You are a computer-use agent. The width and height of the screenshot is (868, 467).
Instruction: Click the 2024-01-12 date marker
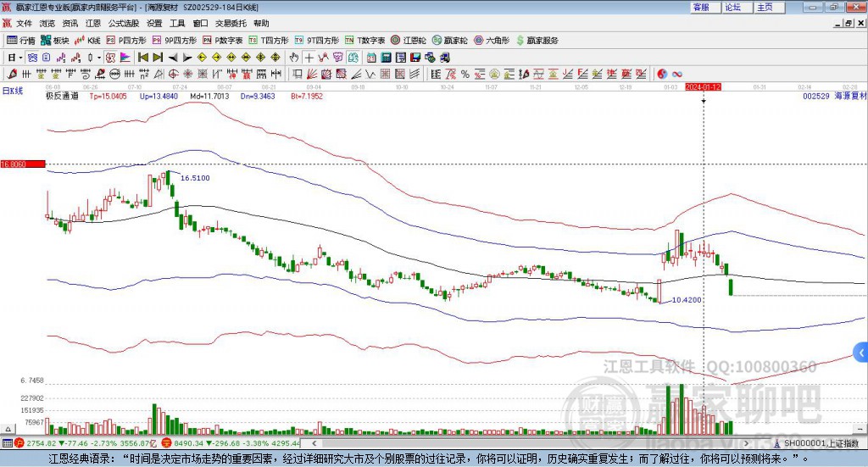point(703,86)
